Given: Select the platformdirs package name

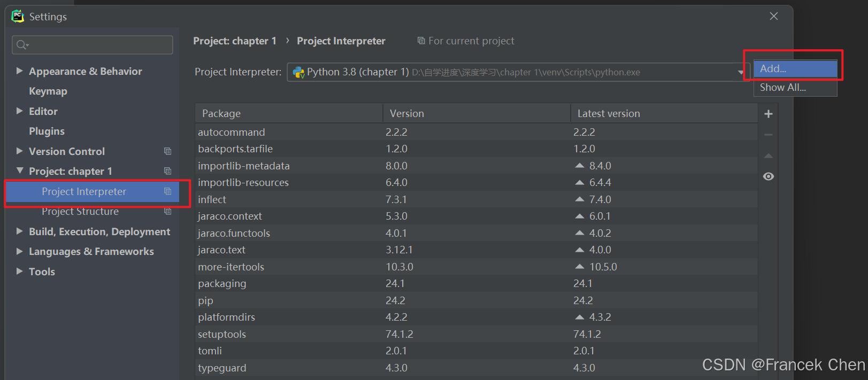Looking at the screenshot, I should click(x=226, y=317).
